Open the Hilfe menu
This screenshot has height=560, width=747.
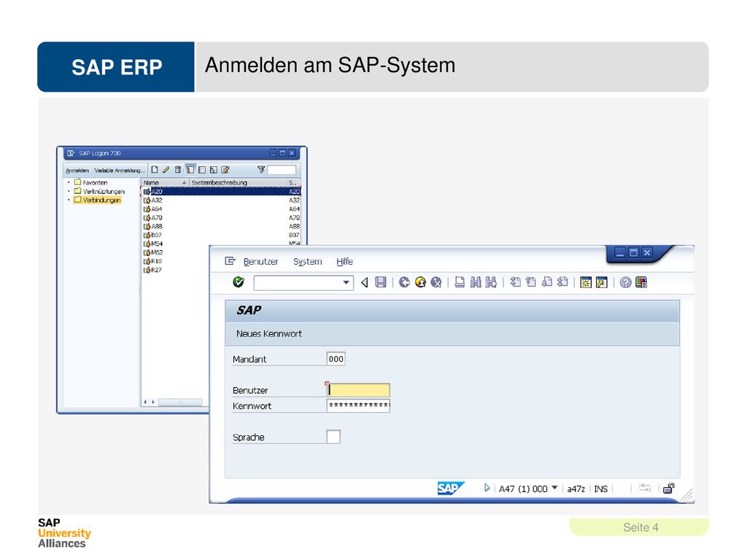pos(344,262)
